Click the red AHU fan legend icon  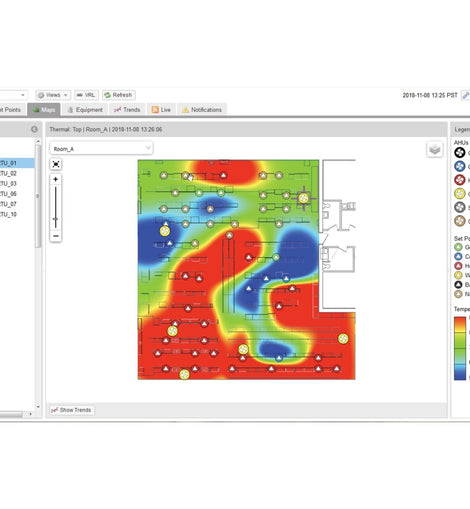click(x=460, y=180)
